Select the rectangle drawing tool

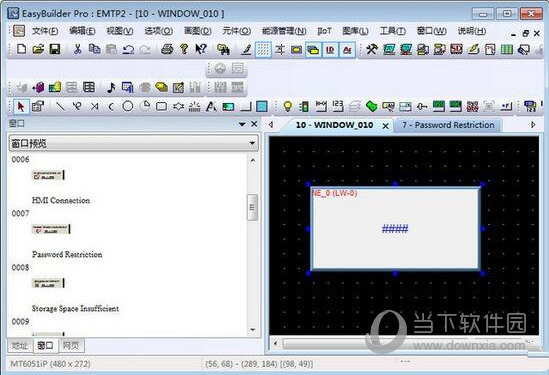pyautogui.click(x=161, y=106)
